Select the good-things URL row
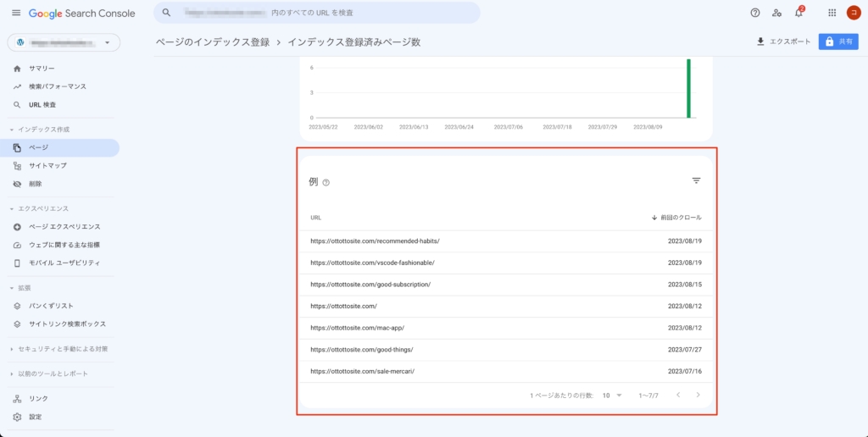Image resolution: width=868 pixels, height=437 pixels. [x=506, y=350]
